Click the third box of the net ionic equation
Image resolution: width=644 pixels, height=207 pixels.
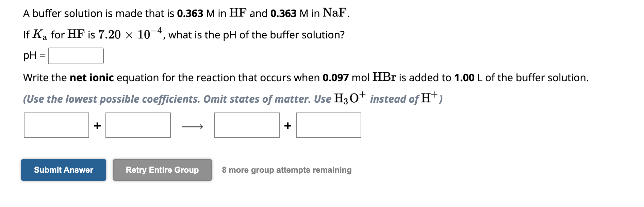(247, 125)
